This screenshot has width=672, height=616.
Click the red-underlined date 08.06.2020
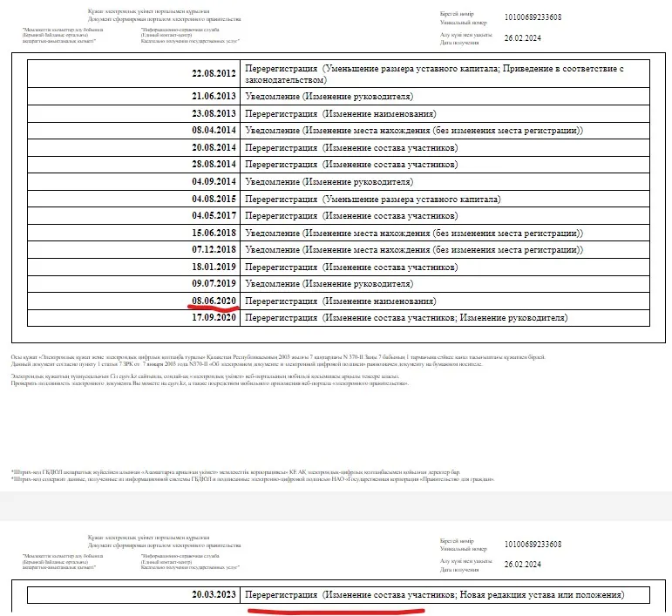pyautogui.click(x=214, y=301)
